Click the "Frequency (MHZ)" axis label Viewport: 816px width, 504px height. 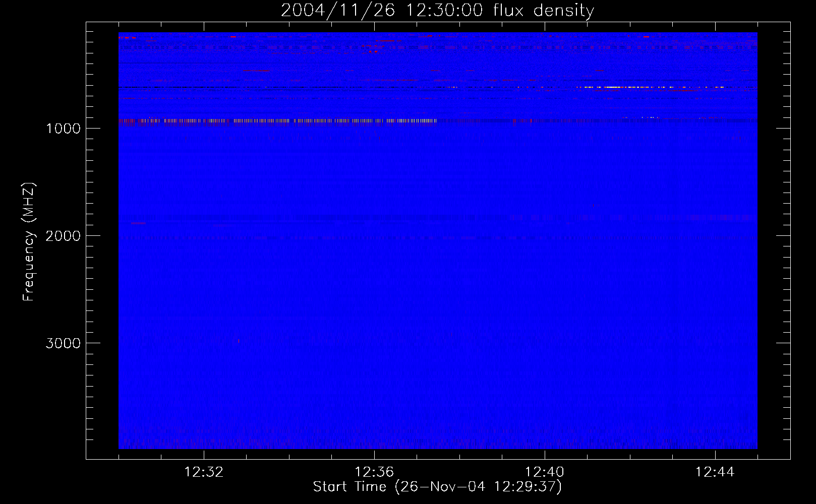(29, 242)
